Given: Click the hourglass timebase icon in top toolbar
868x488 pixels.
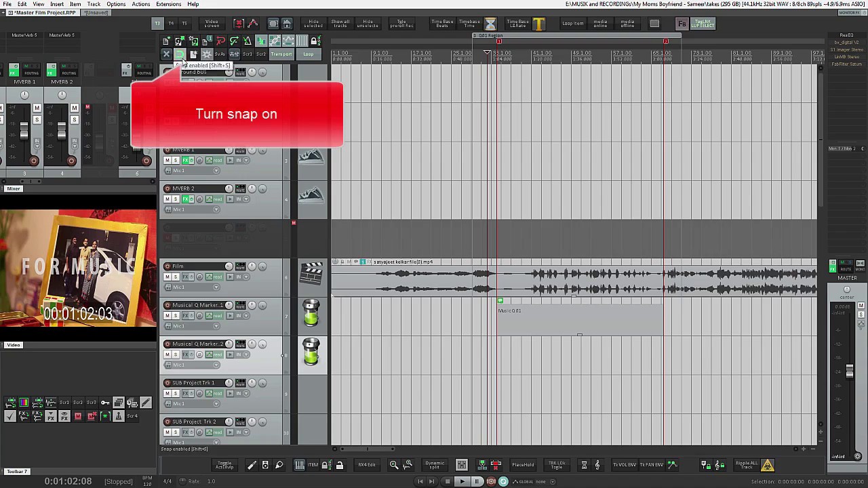Looking at the screenshot, I should [491, 24].
